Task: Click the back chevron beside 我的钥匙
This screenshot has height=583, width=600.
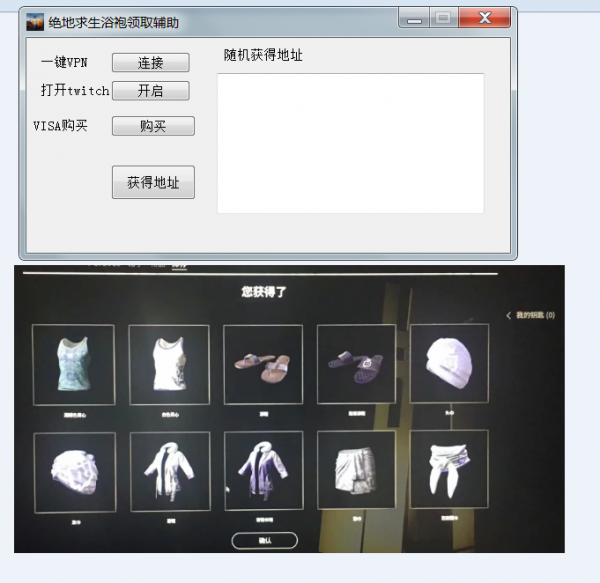Action: 509,315
